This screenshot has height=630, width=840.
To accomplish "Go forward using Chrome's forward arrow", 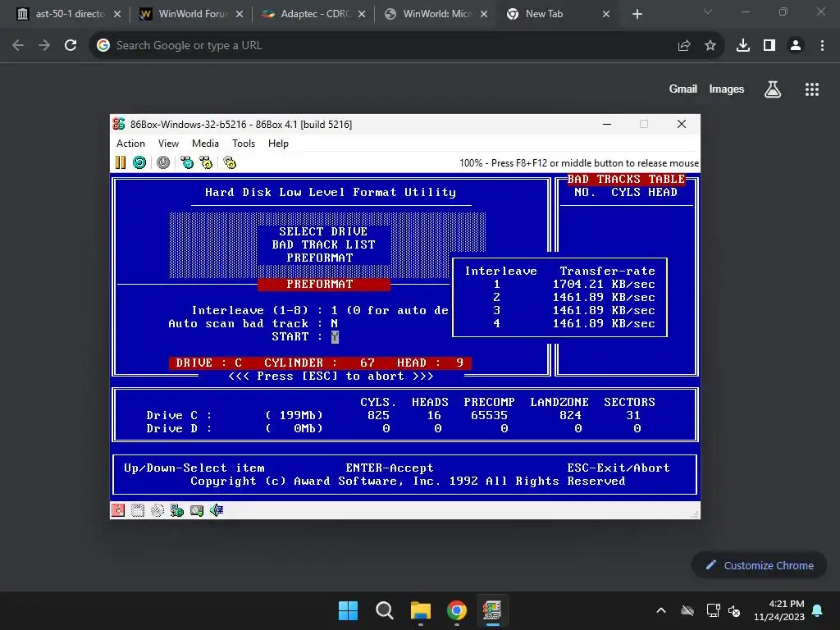I will pos(44,46).
